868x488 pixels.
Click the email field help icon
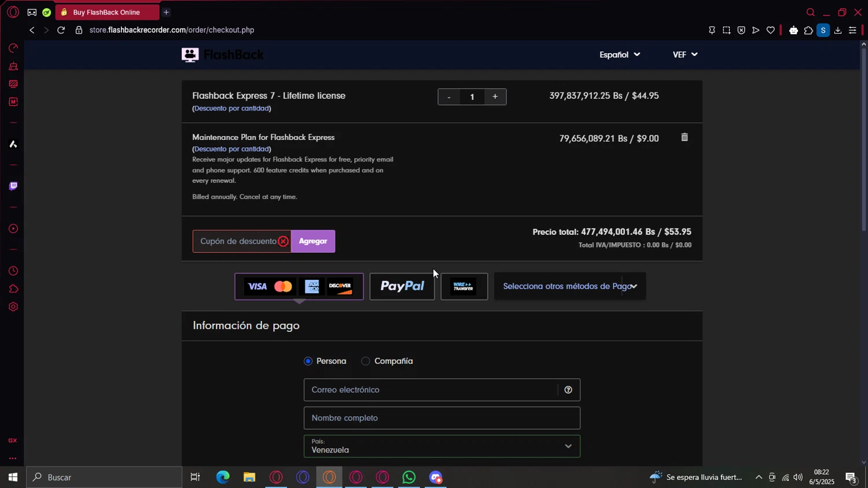click(568, 390)
